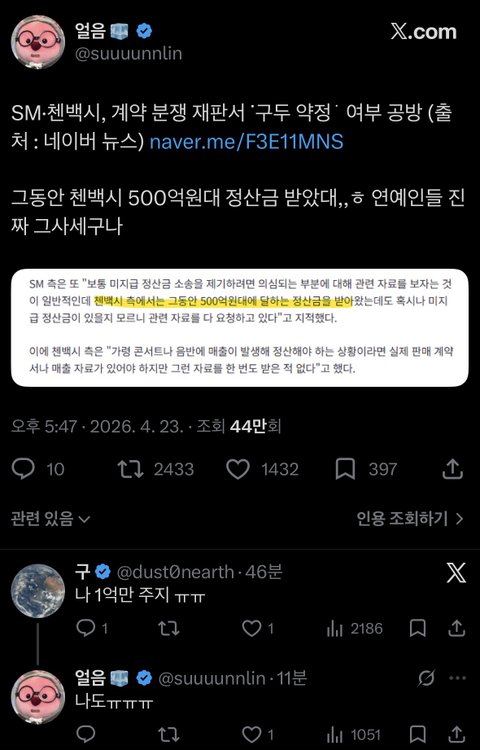View analytics of reply with 1051 views
Screen dimensions: 480x750
point(334,735)
